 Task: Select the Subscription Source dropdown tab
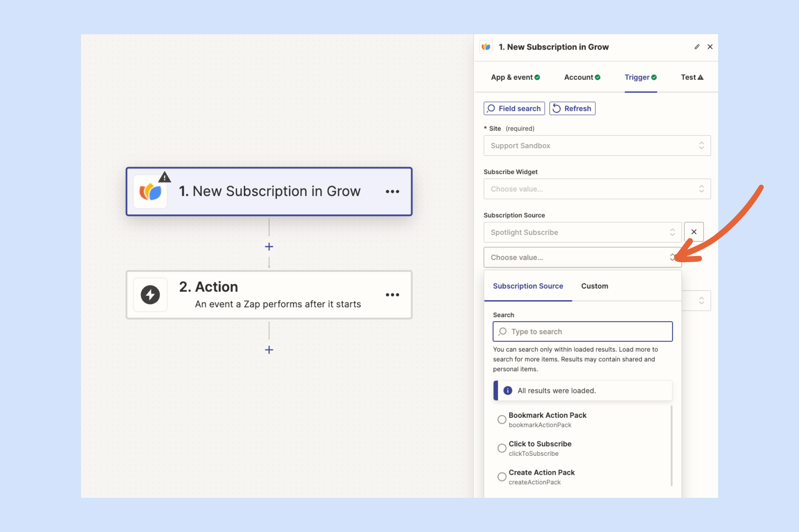tap(528, 286)
